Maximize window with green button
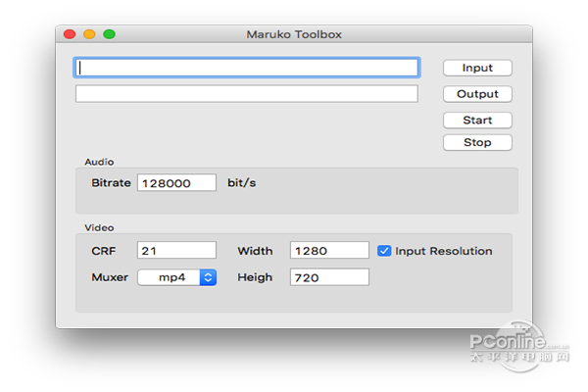 click(x=109, y=34)
